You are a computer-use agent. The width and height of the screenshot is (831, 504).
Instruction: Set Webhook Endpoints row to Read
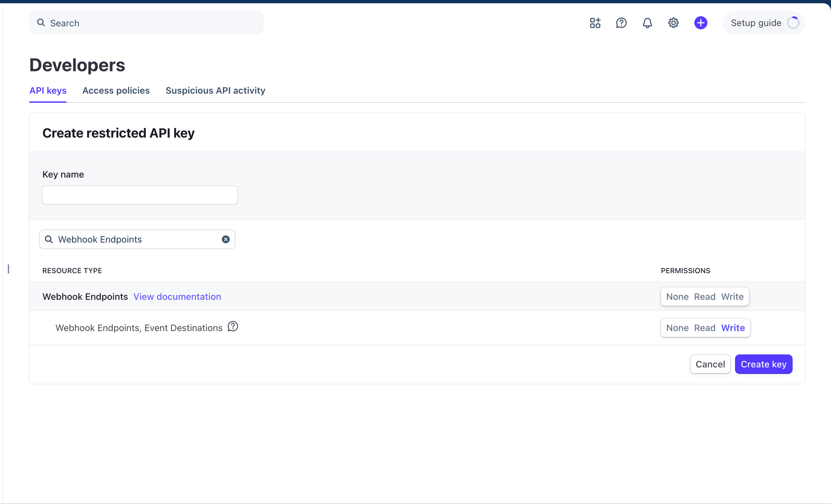pyautogui.click(x=705, y=296)
